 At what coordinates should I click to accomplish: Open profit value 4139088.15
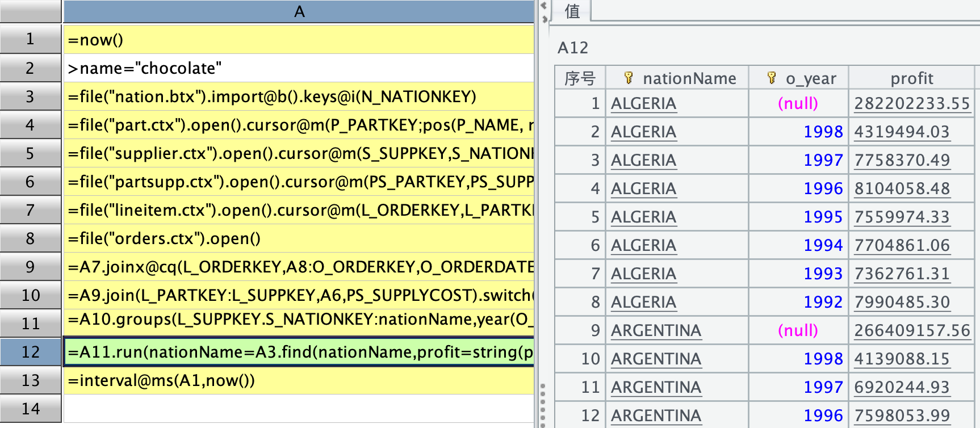coord(902,359)
